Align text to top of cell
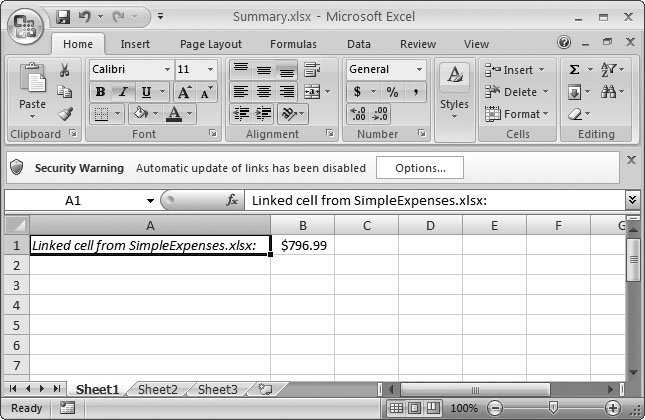The width and height of the screenshot is (645, 420). [x=241, y=70]
